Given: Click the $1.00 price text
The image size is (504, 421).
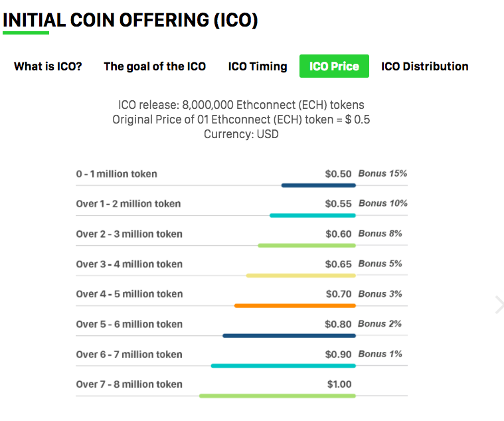Looking at the screenshot, I should coord(339,384).
